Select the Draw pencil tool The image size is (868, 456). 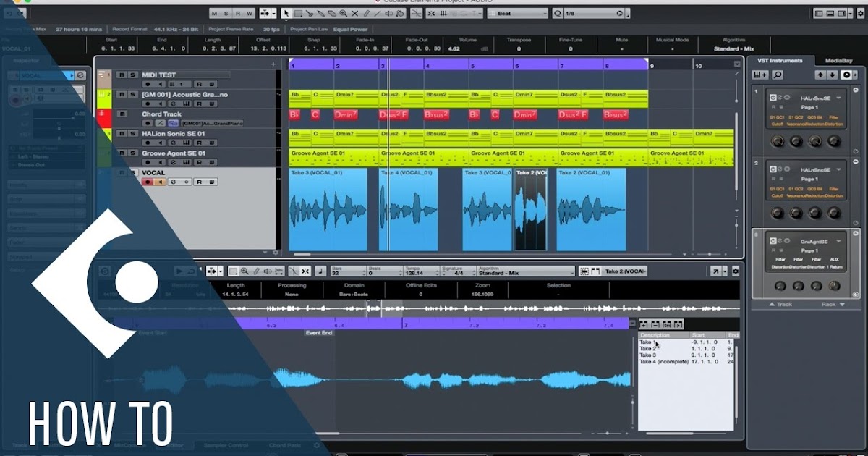366,13
